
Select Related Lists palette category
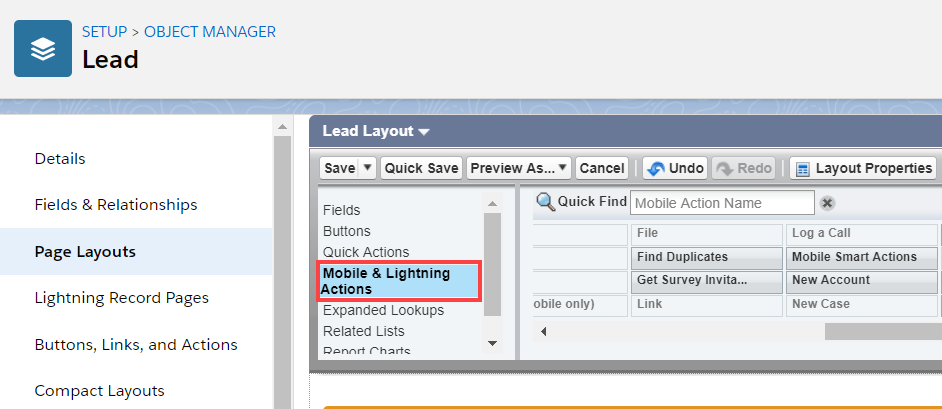(364, 331)
